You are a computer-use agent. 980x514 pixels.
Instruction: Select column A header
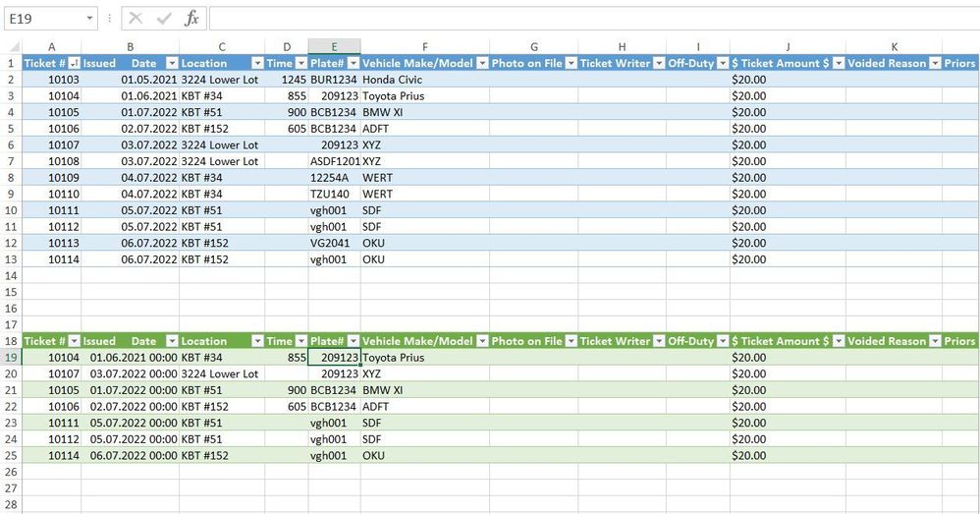click(x=51, y=47)
